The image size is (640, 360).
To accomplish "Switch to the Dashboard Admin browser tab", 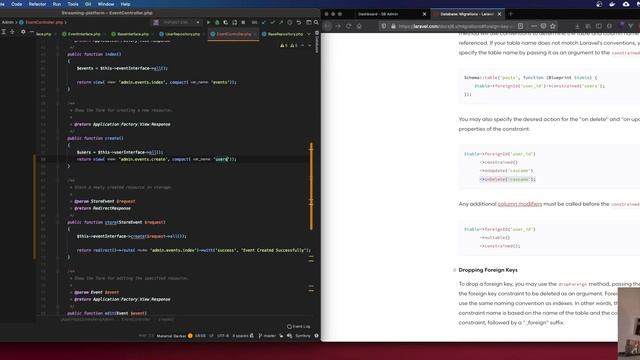I will 378,14.
